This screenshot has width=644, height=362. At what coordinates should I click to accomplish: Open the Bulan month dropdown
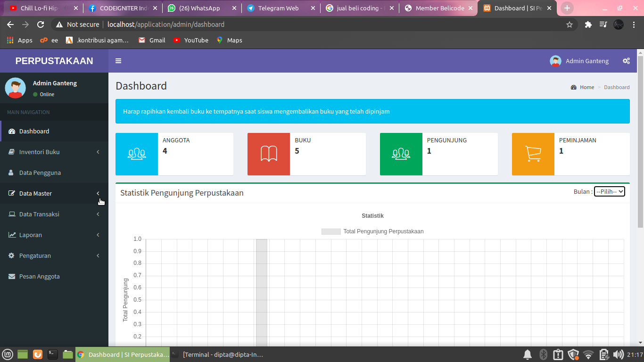[609, 191]
